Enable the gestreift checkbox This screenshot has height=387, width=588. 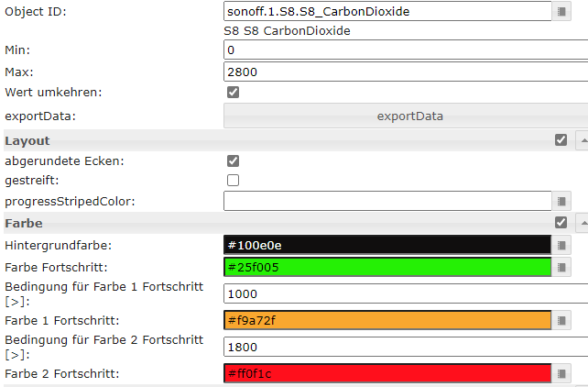233,181
